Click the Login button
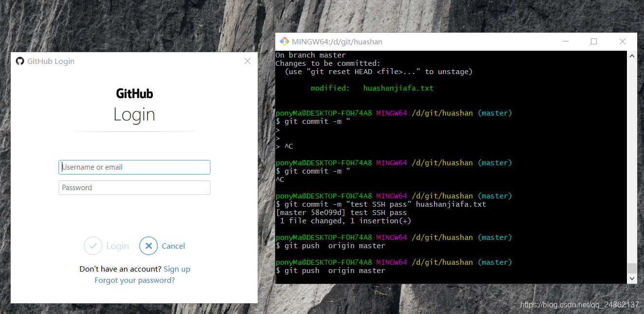The image size is (644, 314). (107, 246)
